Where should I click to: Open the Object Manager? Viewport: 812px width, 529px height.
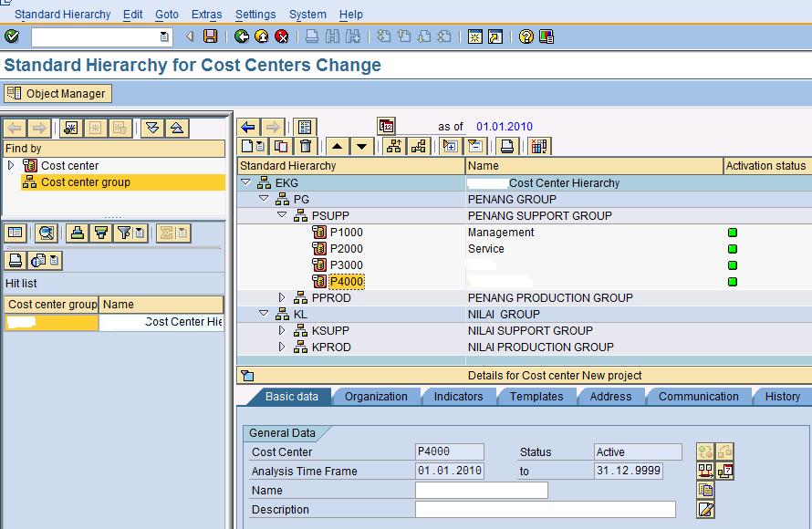click(57, 92)
